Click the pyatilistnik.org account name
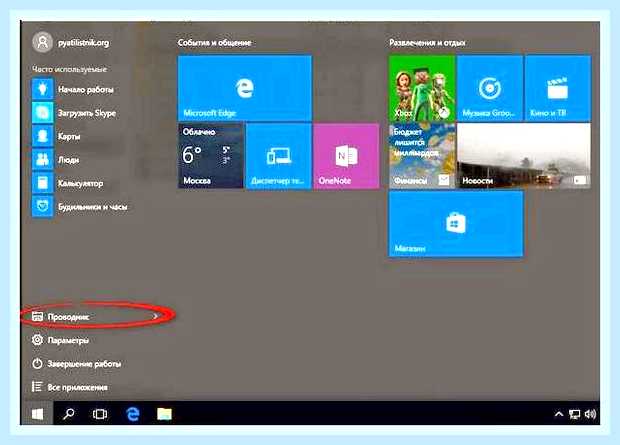 coord(83,43)
